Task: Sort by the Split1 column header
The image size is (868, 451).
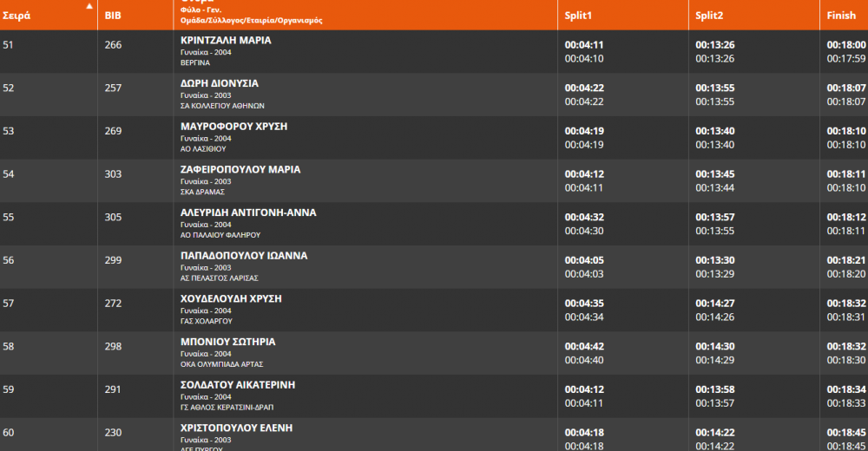Action: coord(578,16)
